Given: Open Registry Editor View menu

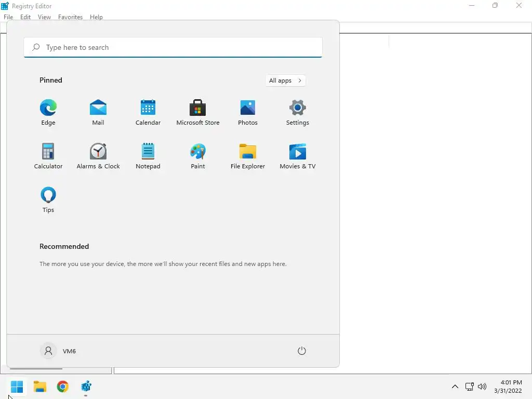Looking at the screenshot, I should (x=44, y=17).
